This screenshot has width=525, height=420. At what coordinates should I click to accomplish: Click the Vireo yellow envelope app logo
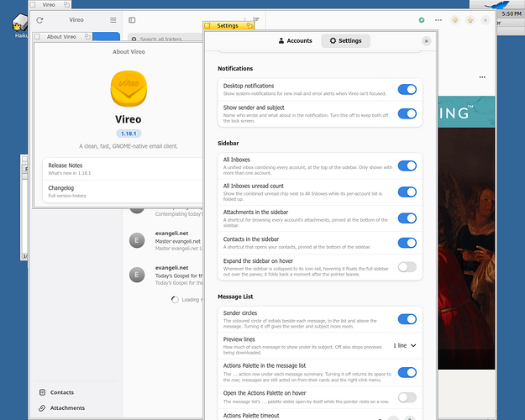coord(129,88)
